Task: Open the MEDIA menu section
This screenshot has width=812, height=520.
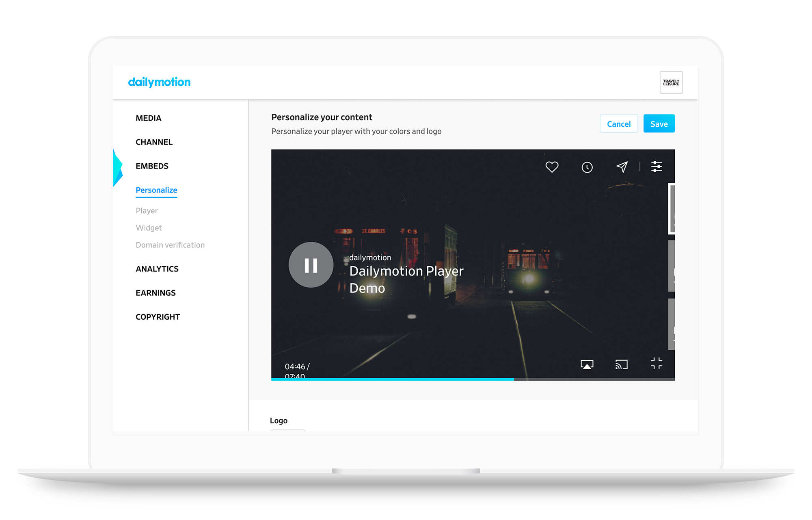Action: pos(149,118)
